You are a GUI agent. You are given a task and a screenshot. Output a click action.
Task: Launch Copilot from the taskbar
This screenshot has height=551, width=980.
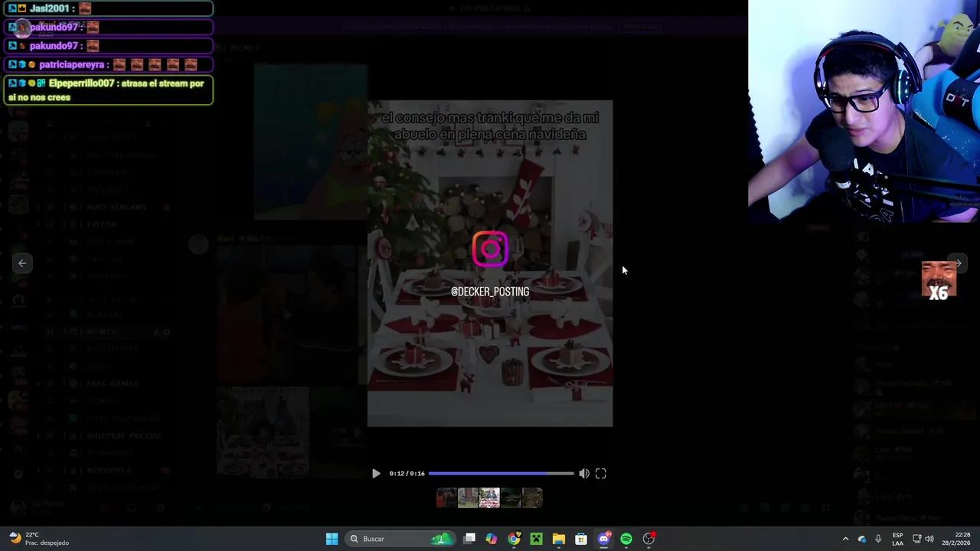[492, 539]
